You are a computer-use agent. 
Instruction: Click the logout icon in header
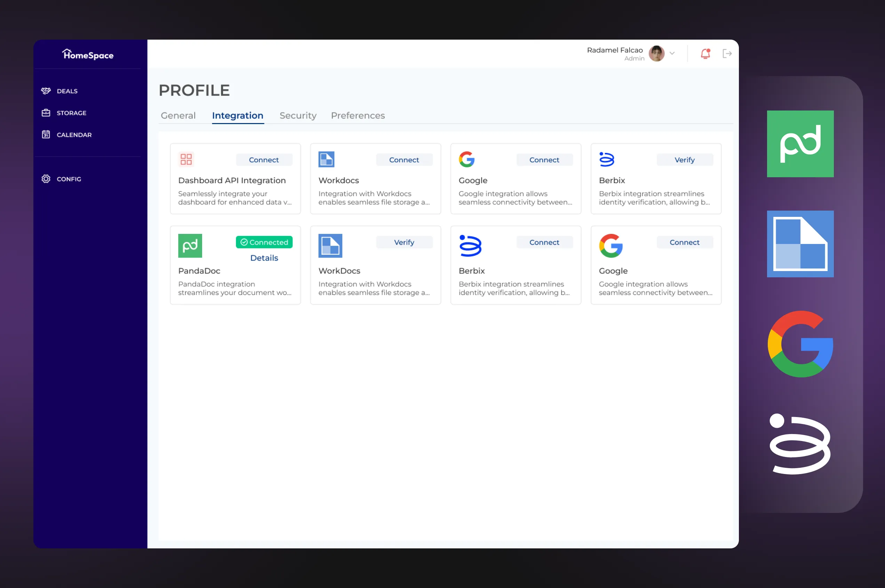point(727,54)
